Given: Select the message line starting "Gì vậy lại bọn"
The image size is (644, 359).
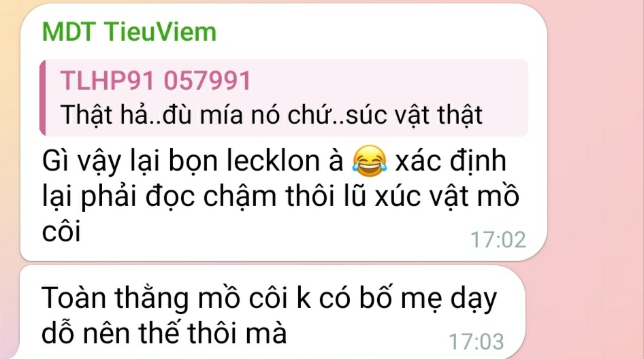Looking at the screenshot, I should (x=274, y=161).
